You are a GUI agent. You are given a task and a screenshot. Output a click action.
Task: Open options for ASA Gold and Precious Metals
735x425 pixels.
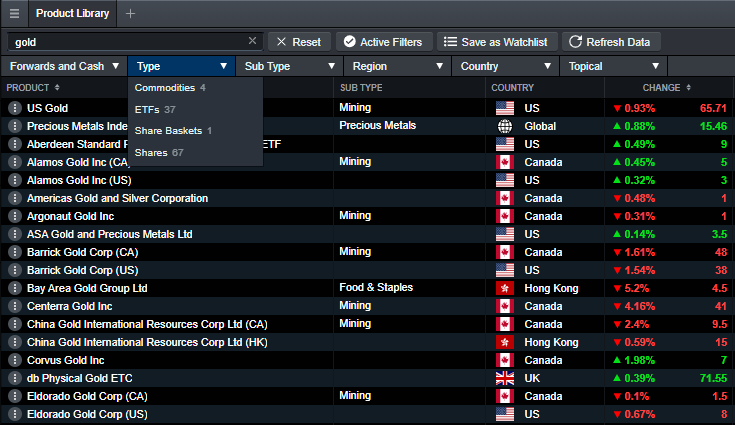(15, 234)
